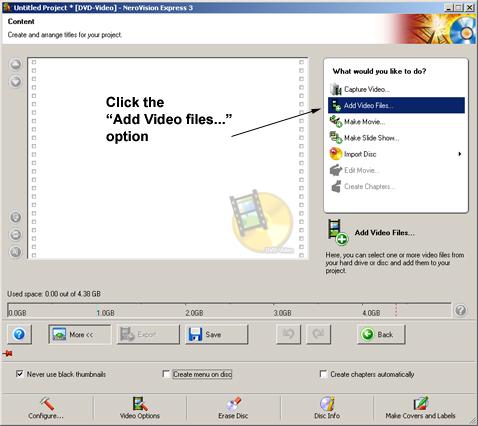Click Erase Disc tool
This screenshot has width=478, height=426.
coord(233,408)
